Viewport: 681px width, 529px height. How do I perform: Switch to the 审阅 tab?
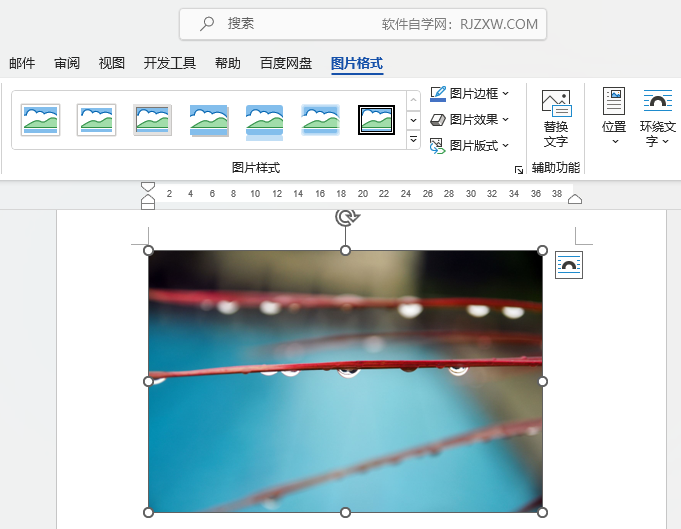click(x=67, y=63)
